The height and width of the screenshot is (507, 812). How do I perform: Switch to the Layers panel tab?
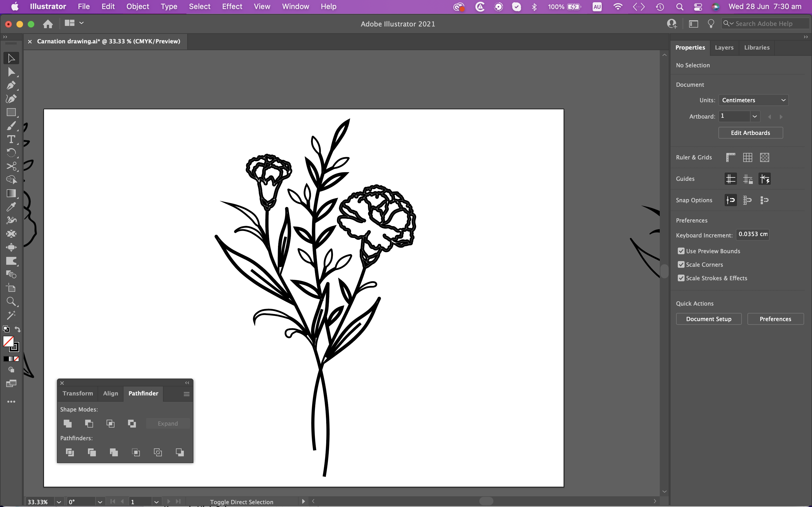[x=724, y=48]
